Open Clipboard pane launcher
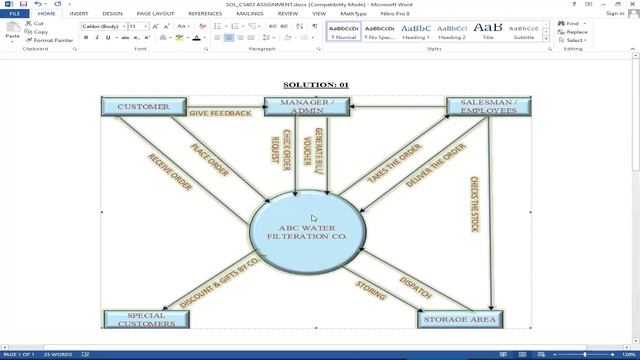 tap(75, 49)
